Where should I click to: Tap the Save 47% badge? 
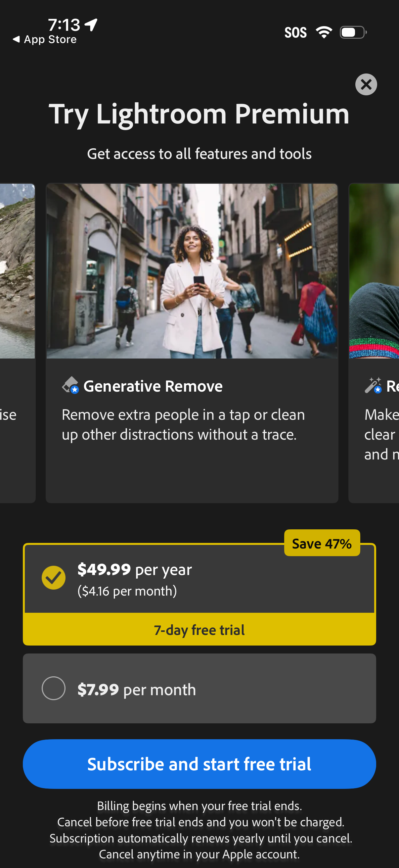click(322, 543)
